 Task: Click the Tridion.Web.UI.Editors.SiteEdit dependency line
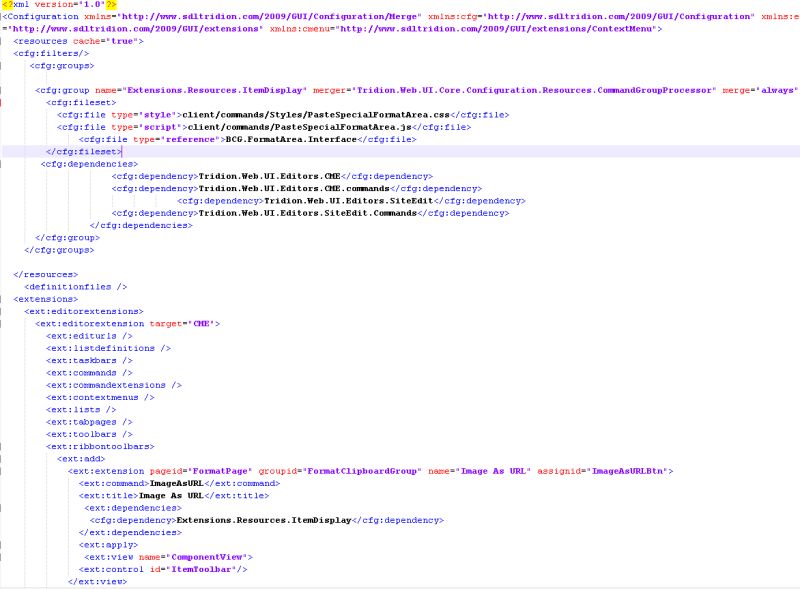click(351, 201)
